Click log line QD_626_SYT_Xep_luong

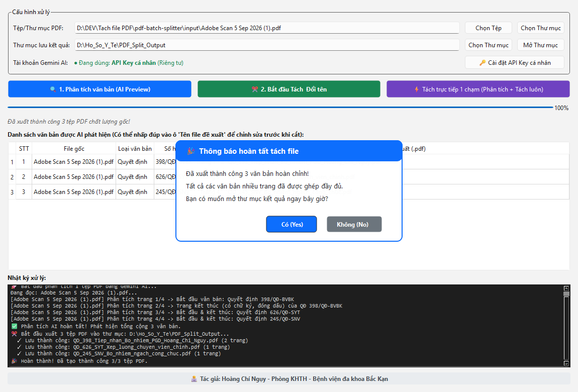click(124, 347)
